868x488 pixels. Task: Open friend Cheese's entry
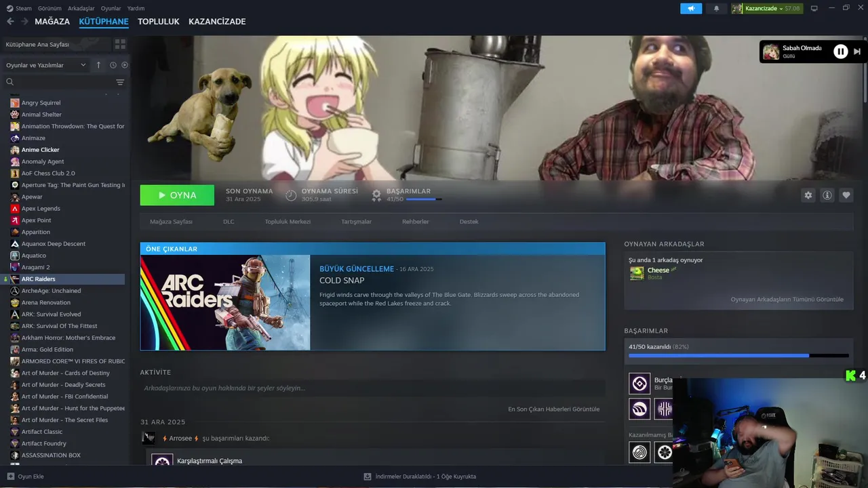coord(738,273)
